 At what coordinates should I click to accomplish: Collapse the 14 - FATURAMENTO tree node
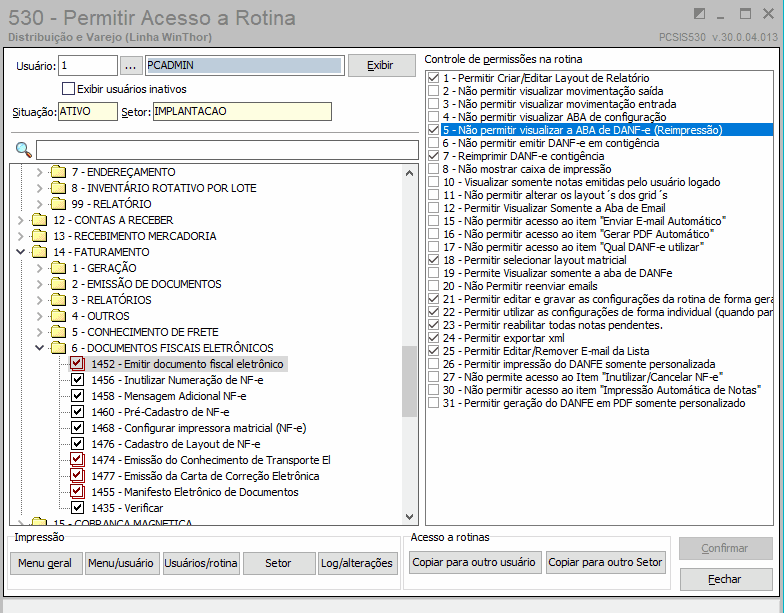point(20,252)
